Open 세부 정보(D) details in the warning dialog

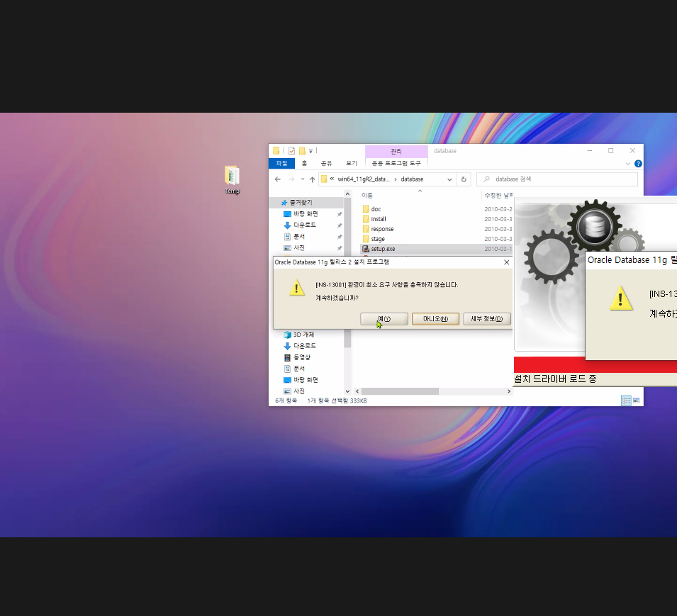(x=486, y=318)
